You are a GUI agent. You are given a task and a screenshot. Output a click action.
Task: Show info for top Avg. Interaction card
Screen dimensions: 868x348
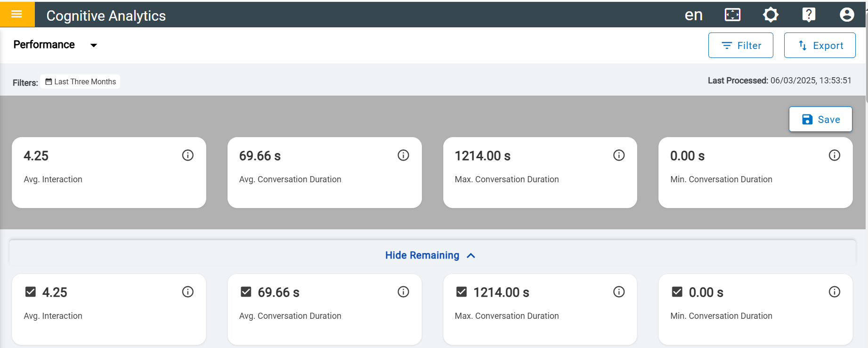click(x=188, y=155)
